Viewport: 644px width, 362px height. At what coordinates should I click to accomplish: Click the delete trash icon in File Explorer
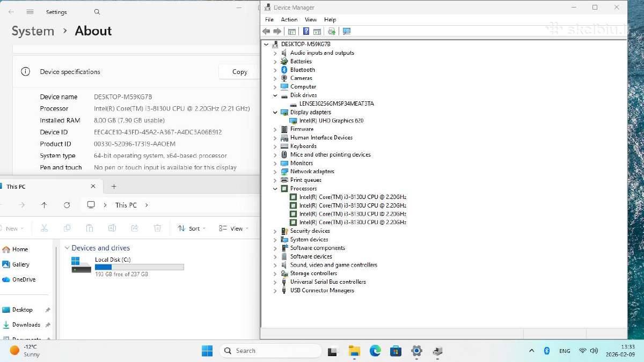157,228
